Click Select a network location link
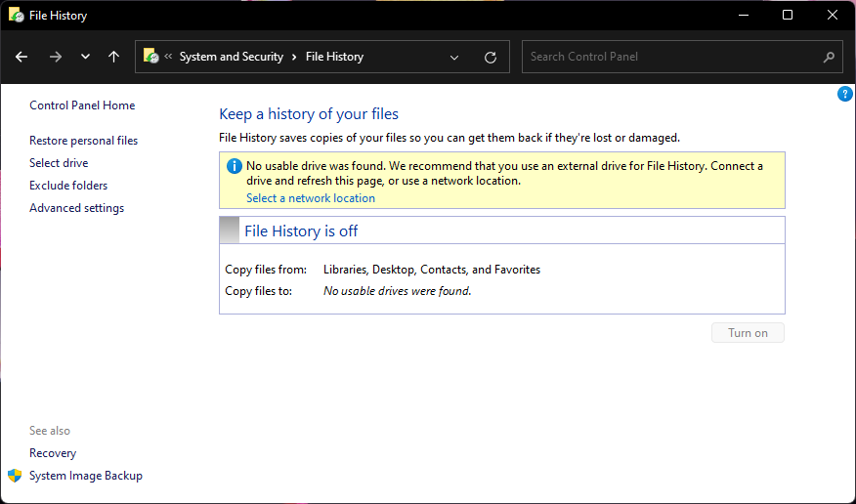The width and height of the screenshot is (856, 504). tap(311, 198)
